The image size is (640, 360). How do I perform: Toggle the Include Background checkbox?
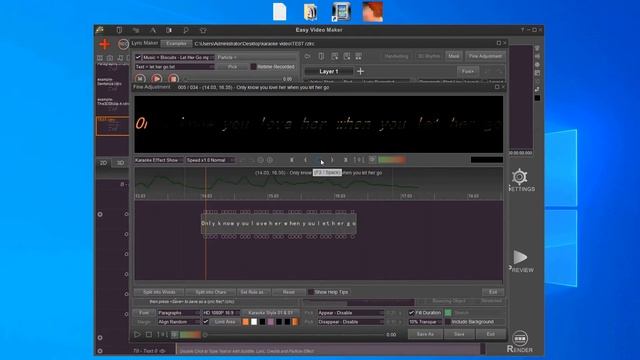[448, 322]
